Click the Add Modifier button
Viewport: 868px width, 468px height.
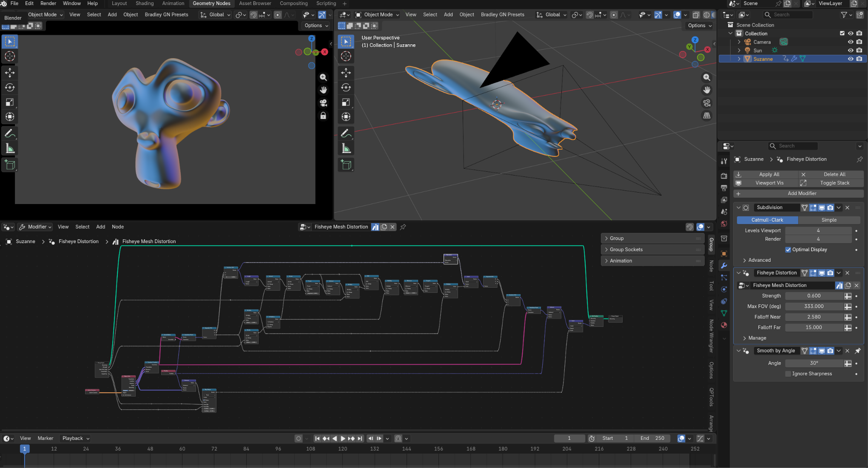click(799, 193)
